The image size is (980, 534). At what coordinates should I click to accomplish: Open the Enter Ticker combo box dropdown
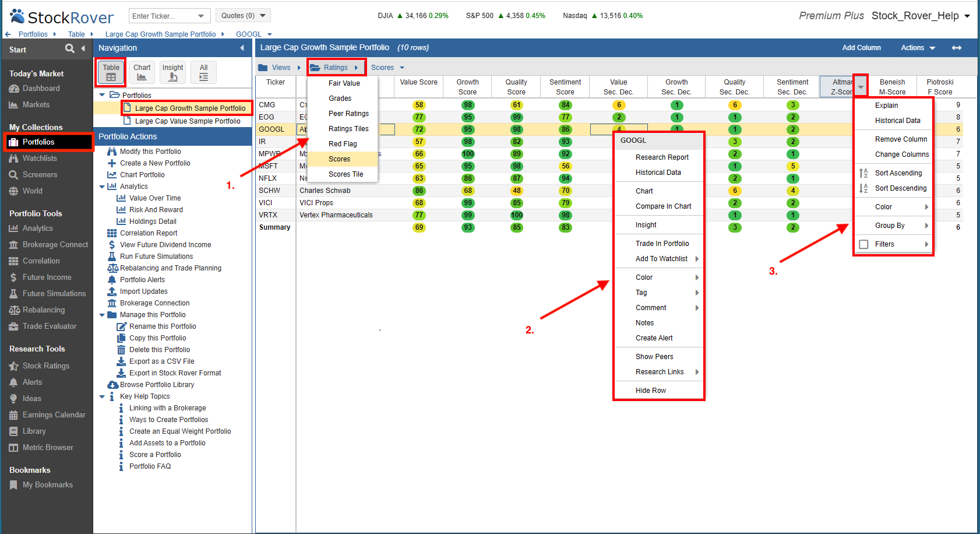click(x=201, y=16)
